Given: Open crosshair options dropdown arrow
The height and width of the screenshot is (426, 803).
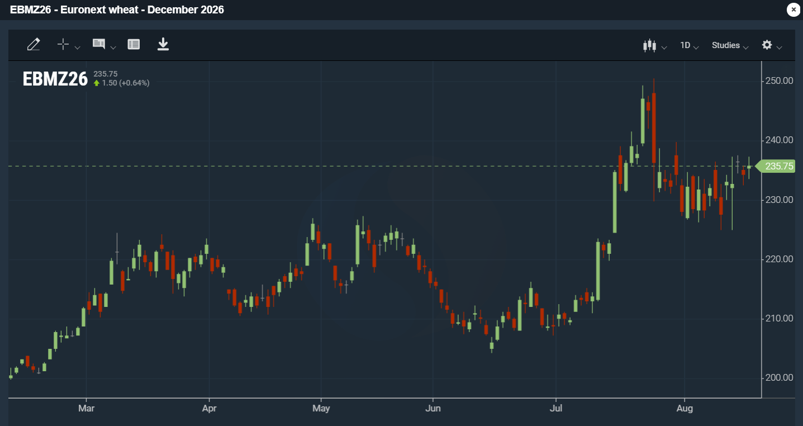Looking at the screenshot, I should (77, 47).
